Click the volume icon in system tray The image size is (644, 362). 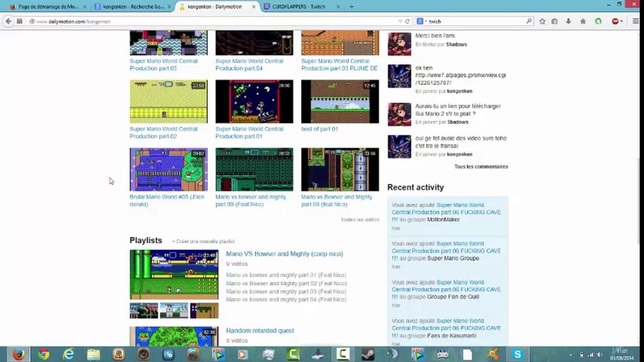(599, 354)
